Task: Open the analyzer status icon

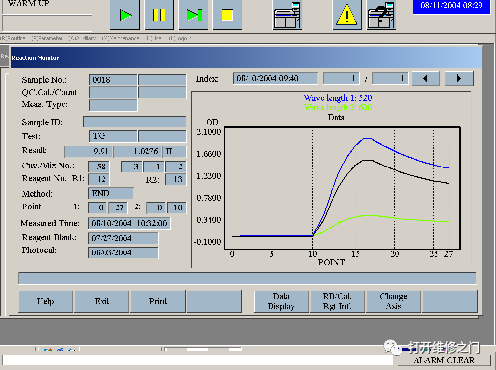Action: click(x=287, y=15)
